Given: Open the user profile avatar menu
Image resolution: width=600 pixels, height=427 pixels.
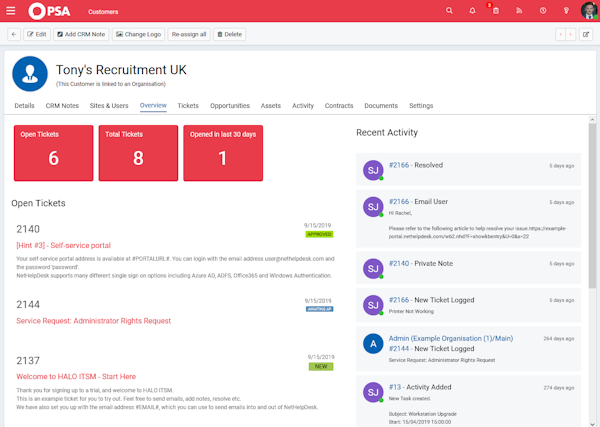Looking at the screenshot, I should click(x=589, y=11).
